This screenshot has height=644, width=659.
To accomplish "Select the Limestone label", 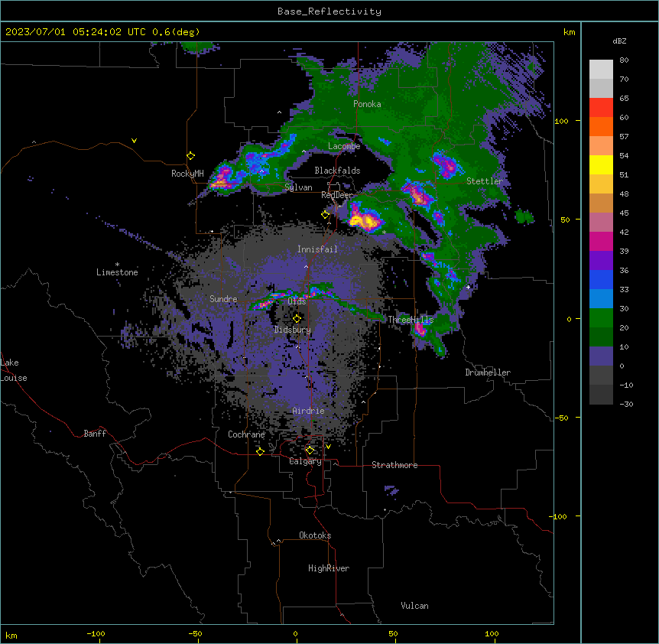I will [x=117, y=272].
